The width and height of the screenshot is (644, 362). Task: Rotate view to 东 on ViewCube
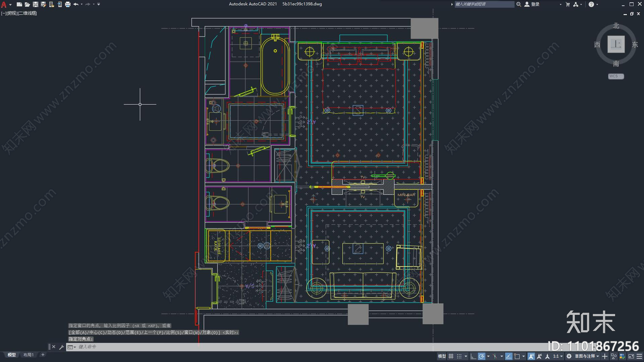point(635,45)
